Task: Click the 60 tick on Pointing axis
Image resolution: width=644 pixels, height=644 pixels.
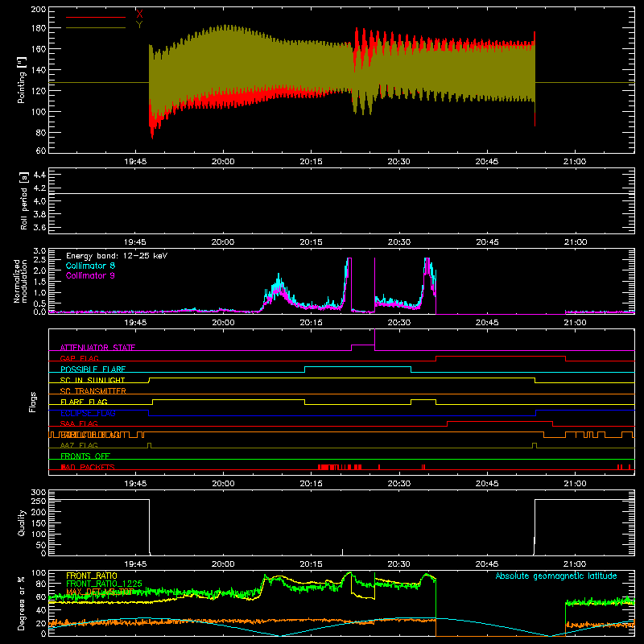Action: [41, 151]
